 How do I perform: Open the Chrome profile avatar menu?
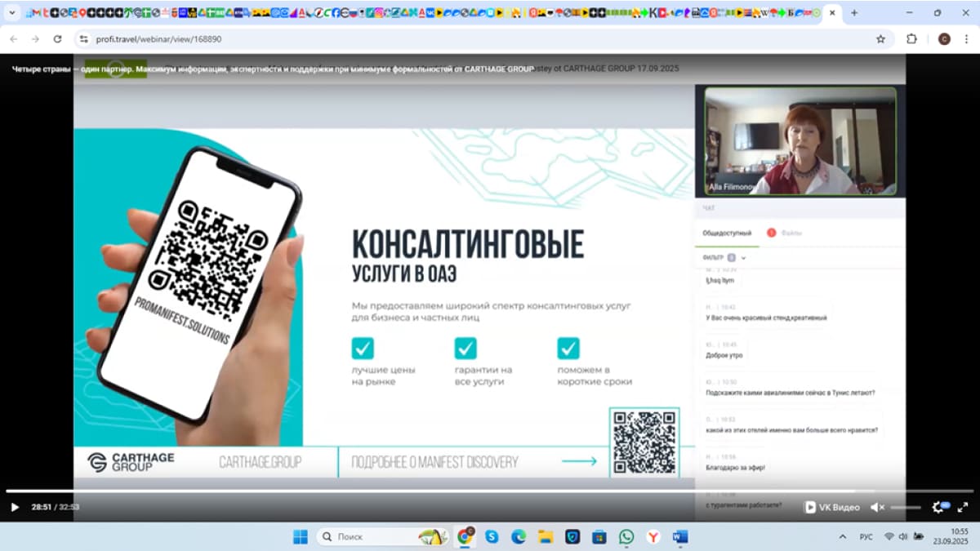(x=944, y=38)
